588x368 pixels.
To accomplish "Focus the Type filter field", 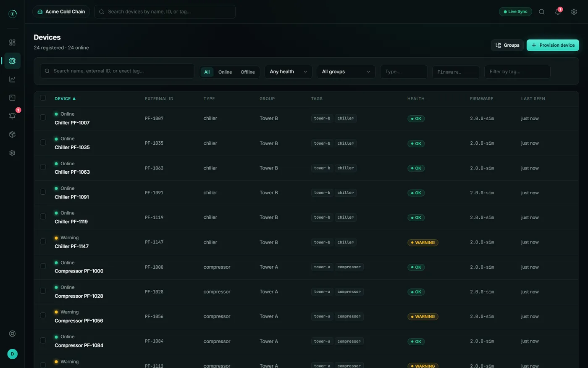I will point(404,71).
